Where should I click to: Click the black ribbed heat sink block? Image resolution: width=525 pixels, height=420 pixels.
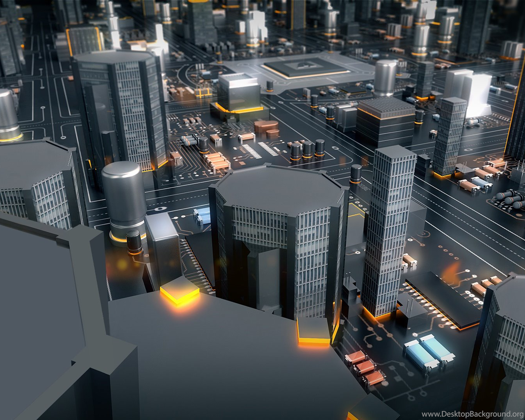click(385, 121)
